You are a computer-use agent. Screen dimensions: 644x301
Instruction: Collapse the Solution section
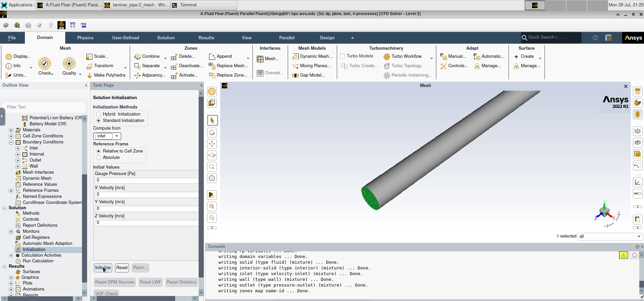coord(4,208)
